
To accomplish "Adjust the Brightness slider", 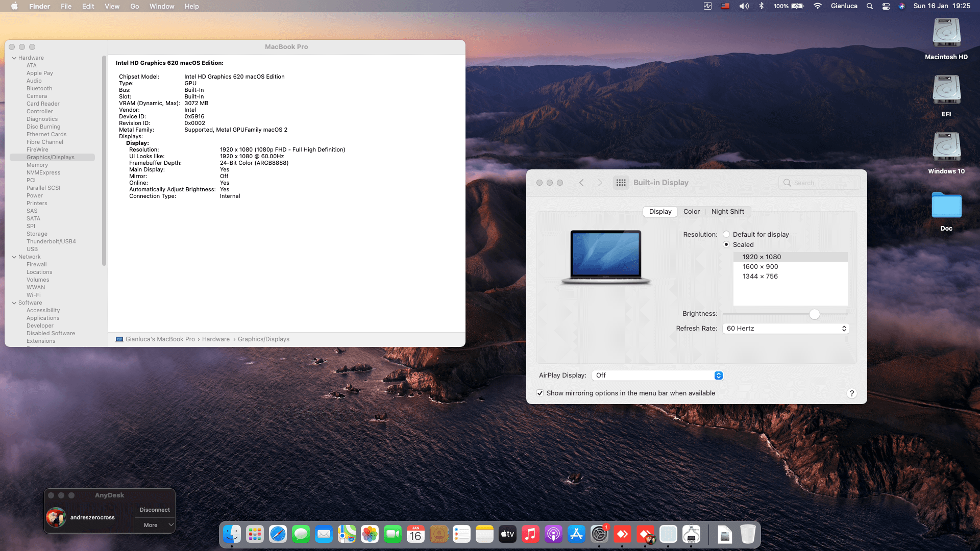I will (814, 314).
